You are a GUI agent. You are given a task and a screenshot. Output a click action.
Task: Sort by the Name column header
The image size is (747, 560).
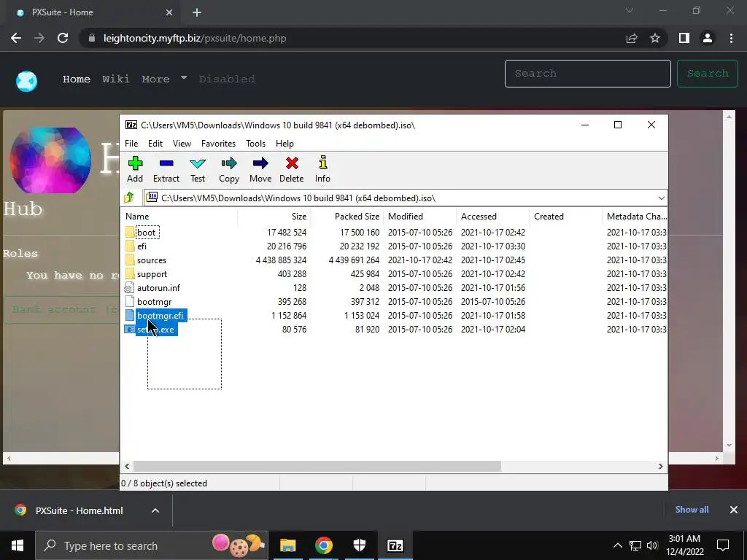point(179,216)
